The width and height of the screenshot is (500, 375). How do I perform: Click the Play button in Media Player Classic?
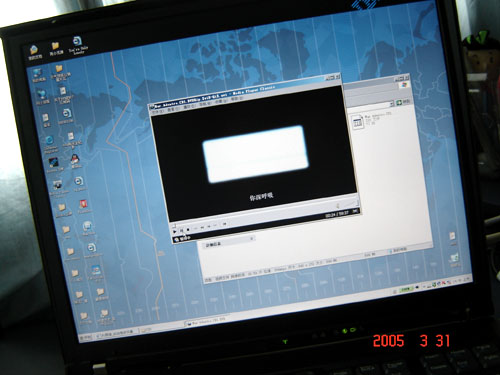point(175,231)
